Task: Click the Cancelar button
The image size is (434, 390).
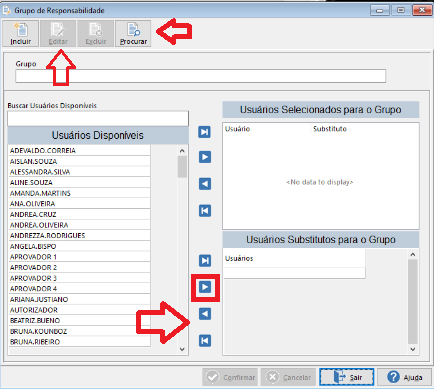Action: (x=288, y=377)
